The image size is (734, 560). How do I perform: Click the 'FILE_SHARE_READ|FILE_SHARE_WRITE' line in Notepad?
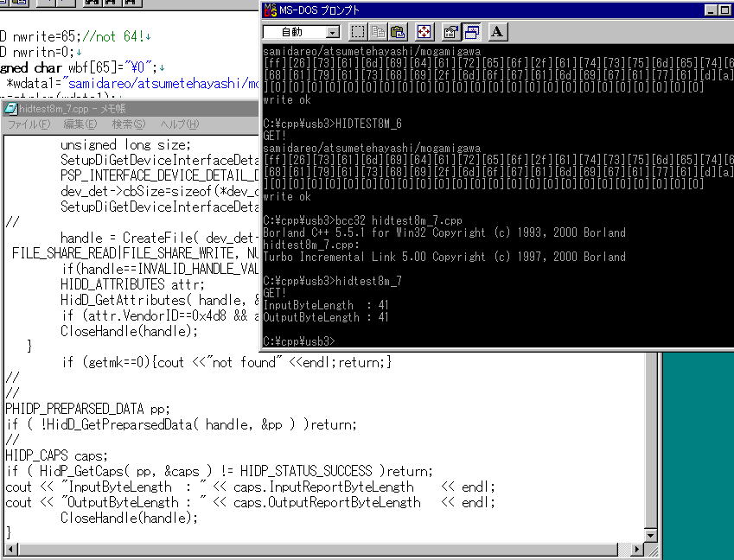(135, 253)
